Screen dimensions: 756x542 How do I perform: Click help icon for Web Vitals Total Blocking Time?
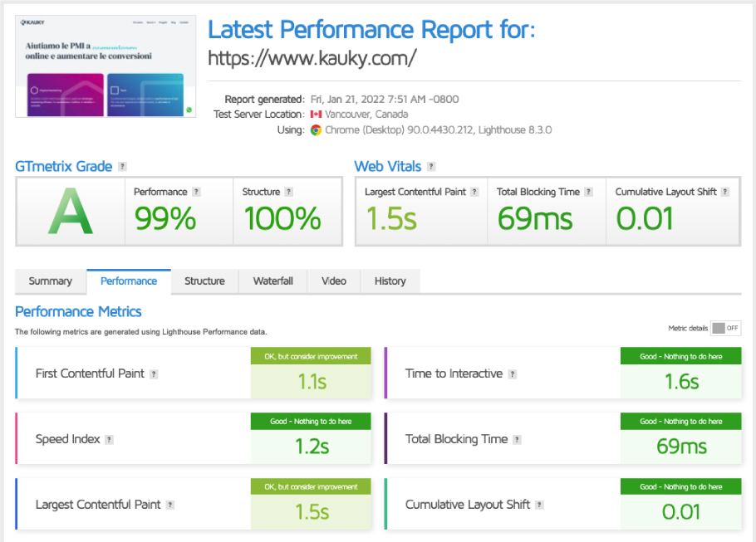tap(588, 192)
